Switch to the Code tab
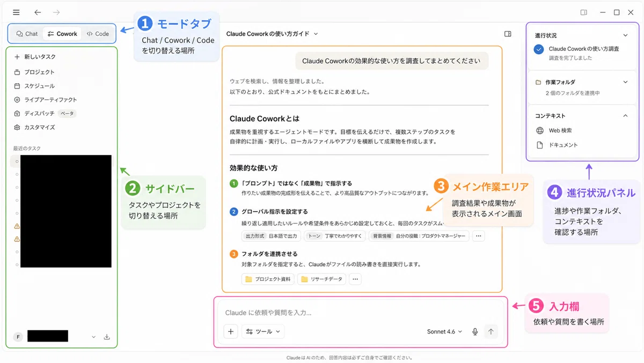Screen dimensions: 644x363 (x=98, y=34)
